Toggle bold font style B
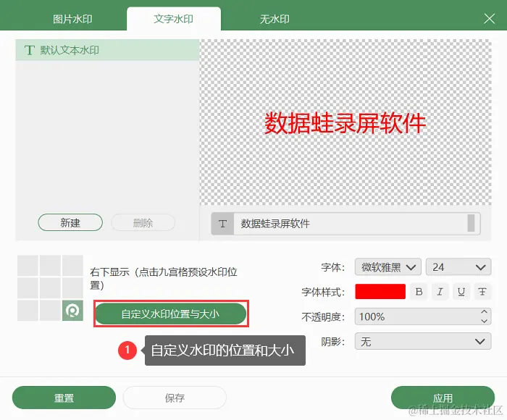The height and width of the screenshot is (420, 507). 419,292
